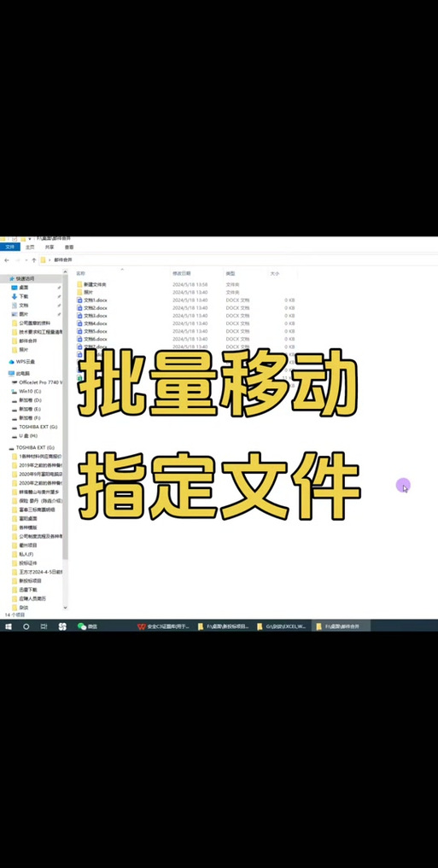Click the back navigation arrow
Screen dimensions: 438x868
(7, 259)
